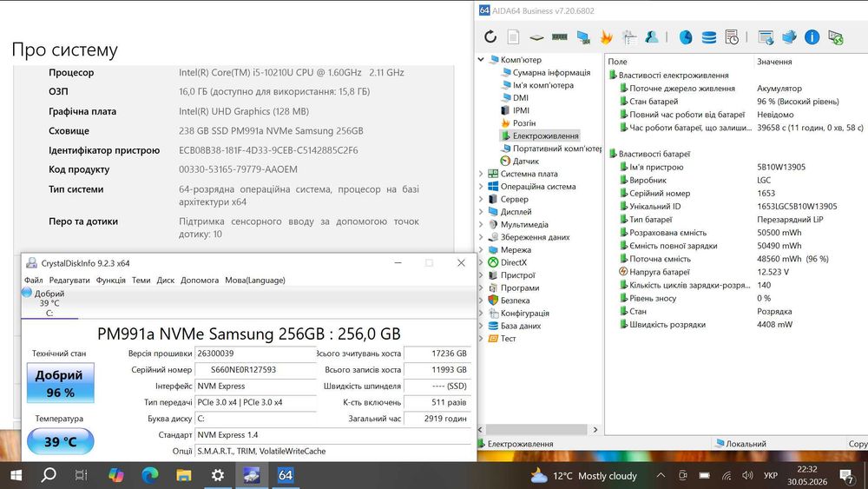Screen dimensions: 868x489
Task: Select Сумарна інформація in AIDA64 tree
Action: 551,72
